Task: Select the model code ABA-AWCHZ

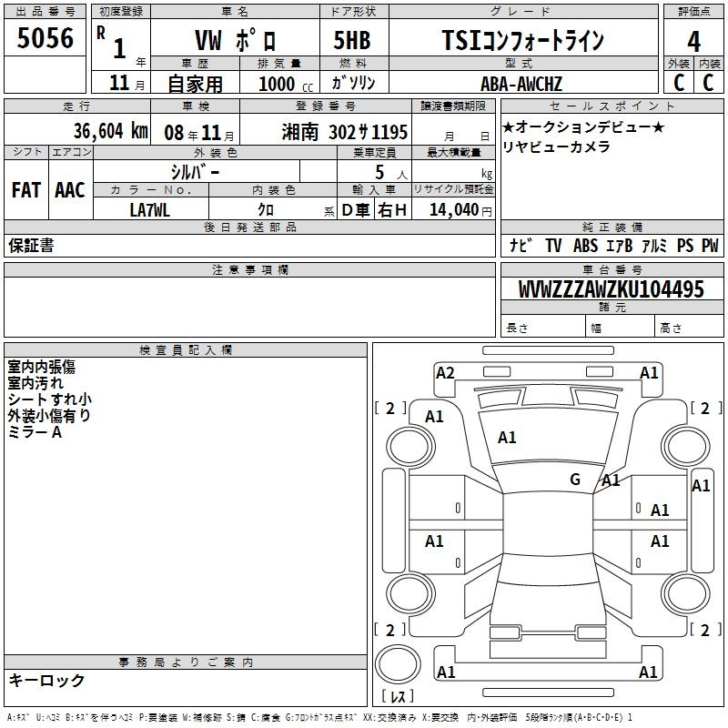Action: [x=521, y=83]
